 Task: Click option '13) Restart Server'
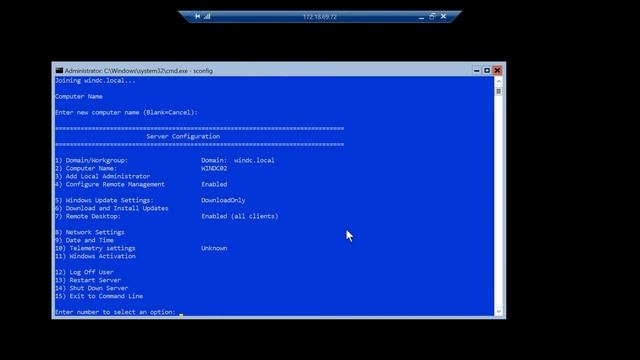tap(88, 280)
